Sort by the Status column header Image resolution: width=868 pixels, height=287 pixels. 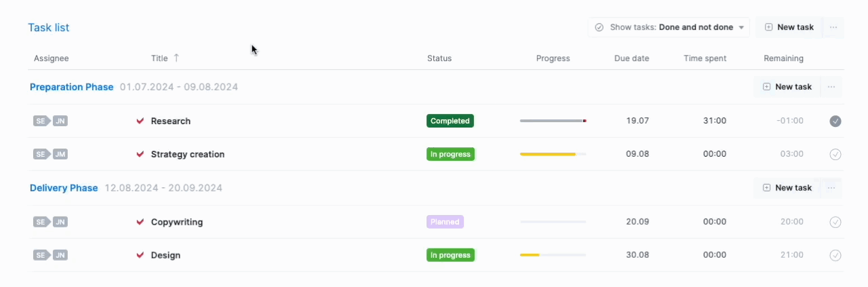(x=439, y=58)
